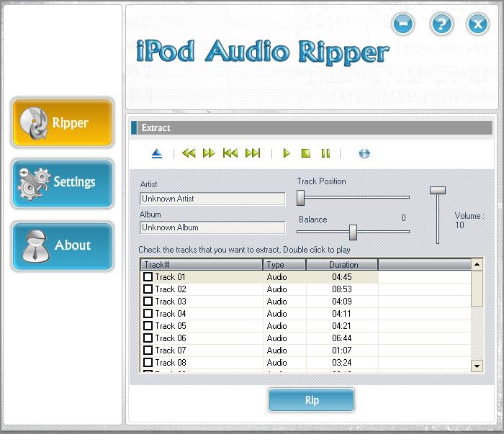Select the duration 08:53 cell

(x=342, y=289)
